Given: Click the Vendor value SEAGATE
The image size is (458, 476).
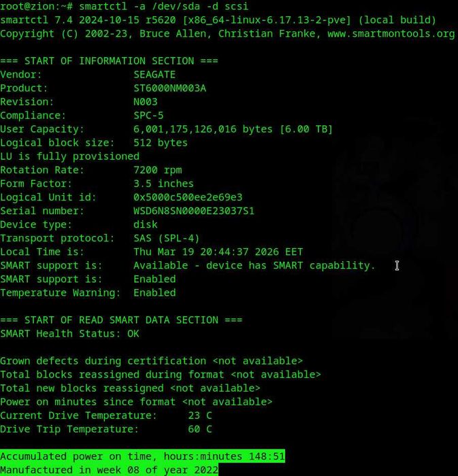Looking at the screenshot, I should [154, 75].
